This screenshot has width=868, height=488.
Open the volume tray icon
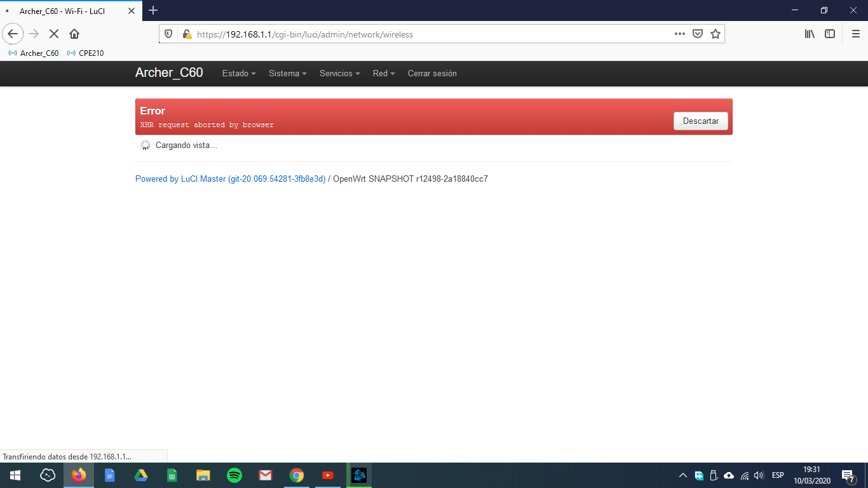pos(759,475)
